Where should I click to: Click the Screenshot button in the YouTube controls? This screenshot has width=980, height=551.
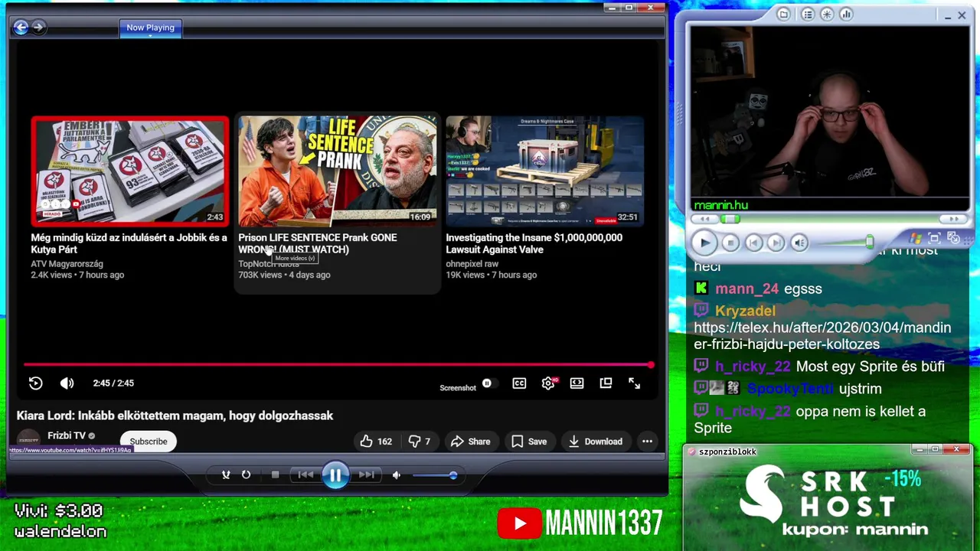[x=458, y=388]
